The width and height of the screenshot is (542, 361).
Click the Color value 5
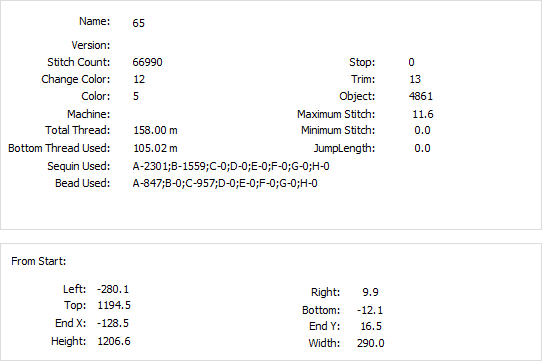click(x=136, y=96)
